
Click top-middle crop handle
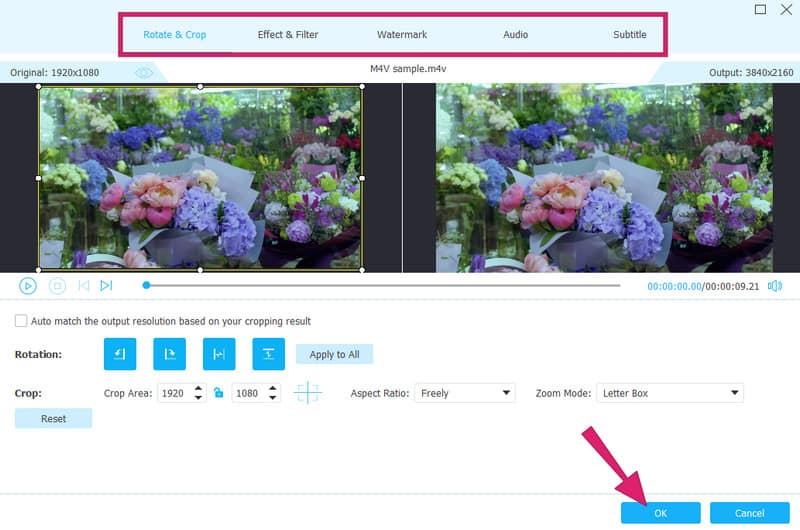(x=201, y=87)
